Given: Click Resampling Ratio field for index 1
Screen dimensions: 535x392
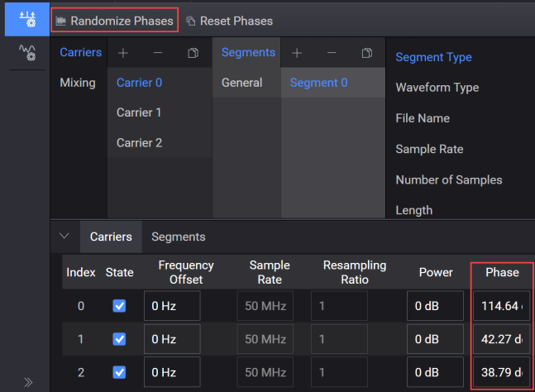Looking at the screenshot, I should tap(339, 339).
